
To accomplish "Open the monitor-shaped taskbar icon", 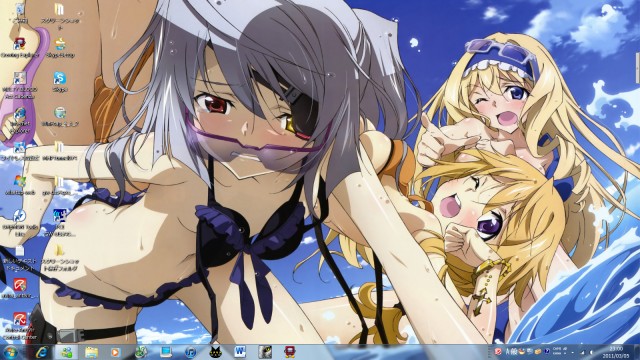I will point(166,352).
